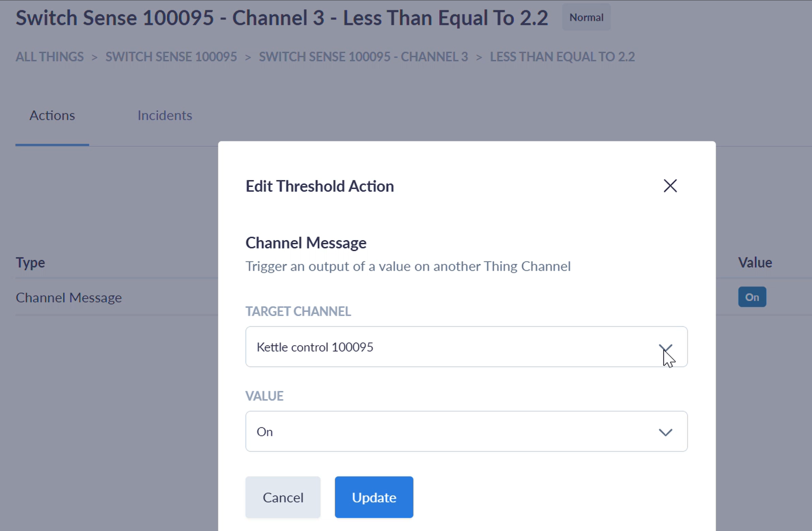The width and height of the screenshot is (812, 531).
Task: Go to ALL THINGS breadcrumb
Action: tap(49, 57)
